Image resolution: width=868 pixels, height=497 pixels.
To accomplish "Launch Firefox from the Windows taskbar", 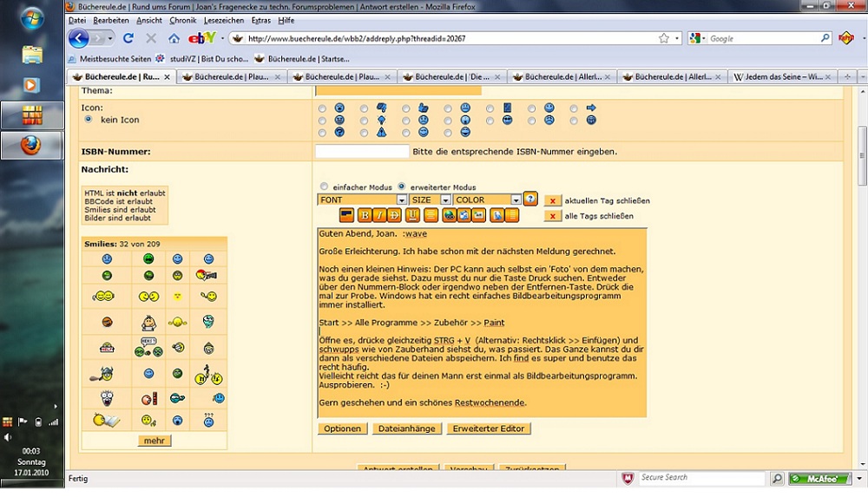I will (x=32, y=144).
